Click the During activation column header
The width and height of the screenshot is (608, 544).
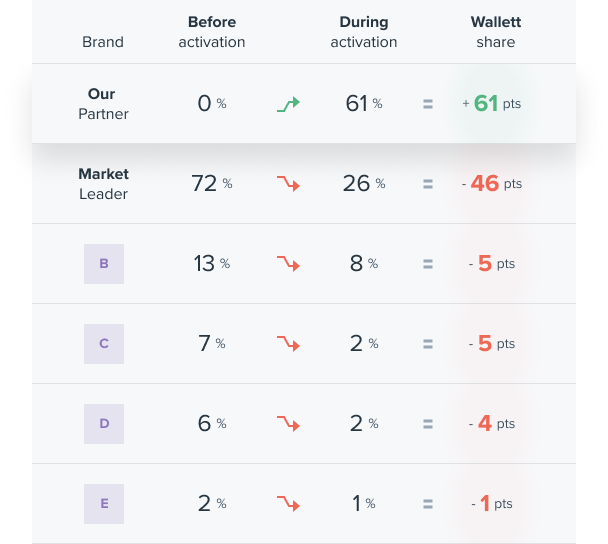pos(364,32)
